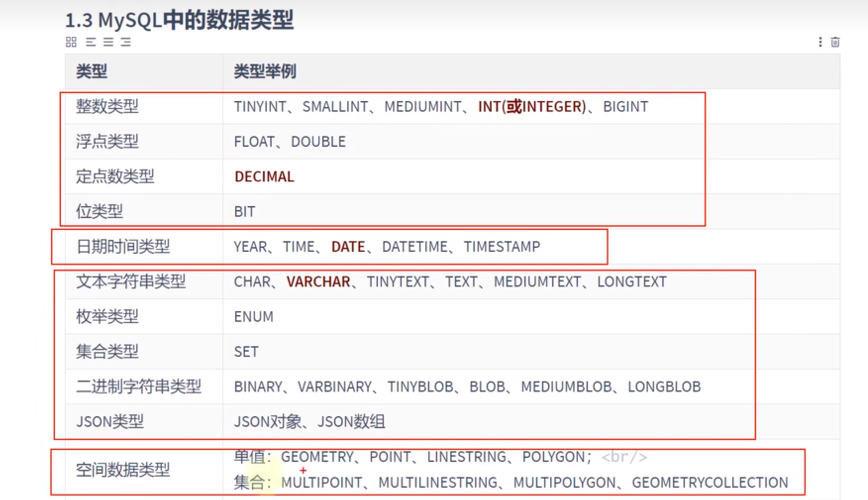Viewport: 868px width, 500px height.
Task: Click the bold VARCHAR text
Action: tap(318, 281)
